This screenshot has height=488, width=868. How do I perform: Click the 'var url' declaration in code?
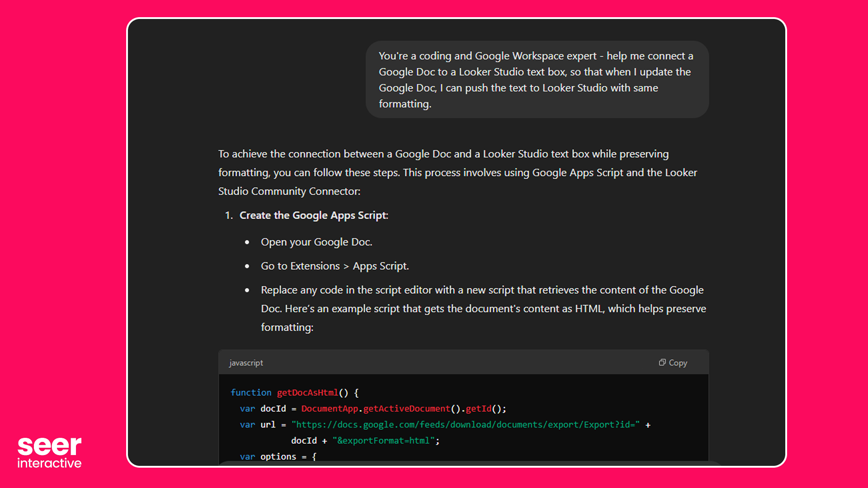click(258, 425)
